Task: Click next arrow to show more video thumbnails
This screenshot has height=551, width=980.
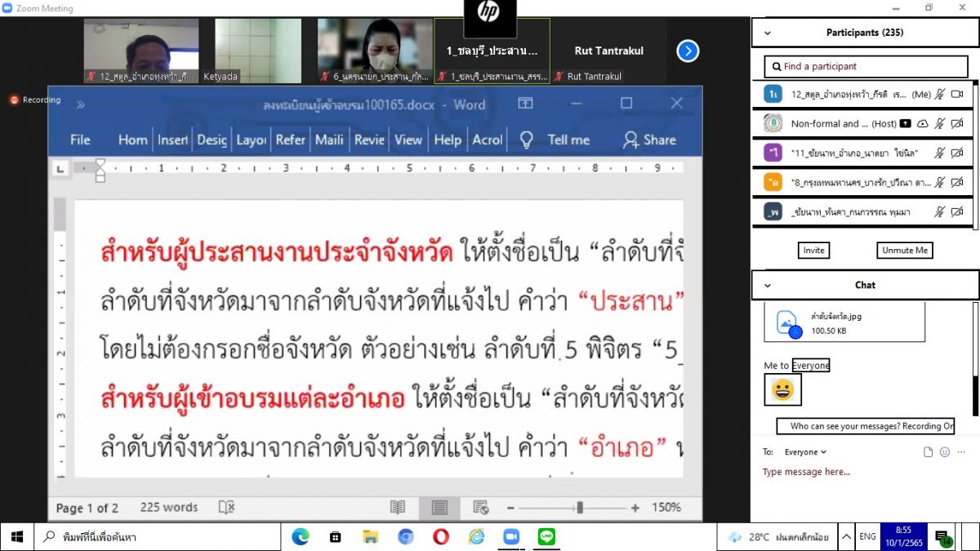Action: (x=688, y=51)
